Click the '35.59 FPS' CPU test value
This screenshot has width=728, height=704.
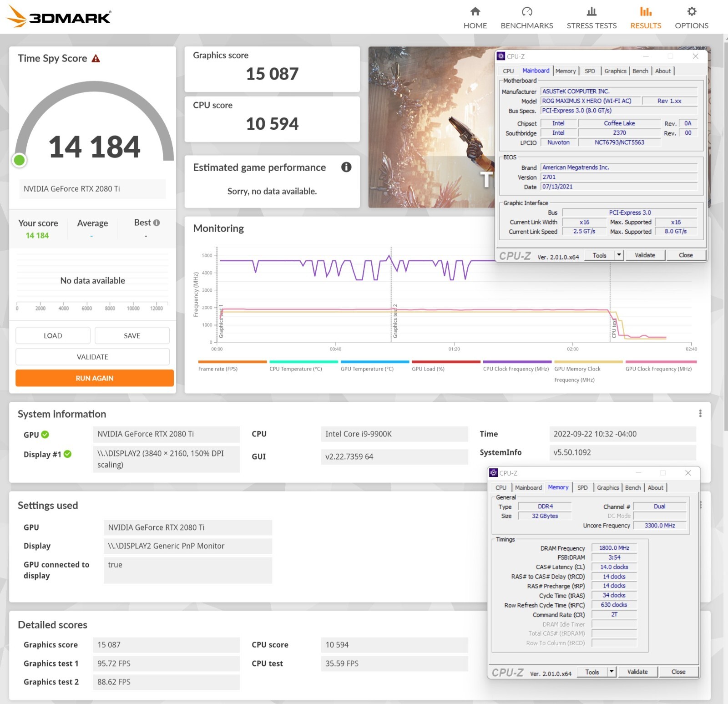tap(394, 663)
